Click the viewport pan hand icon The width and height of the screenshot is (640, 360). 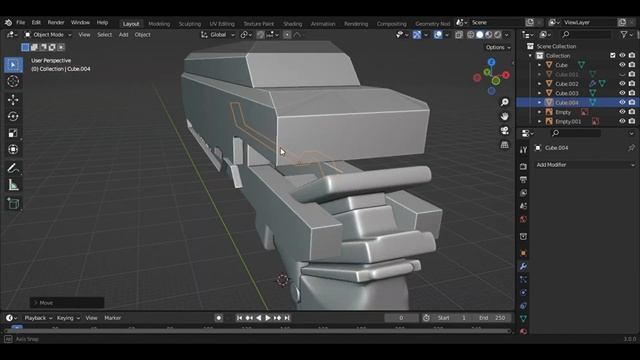point(505,116)
